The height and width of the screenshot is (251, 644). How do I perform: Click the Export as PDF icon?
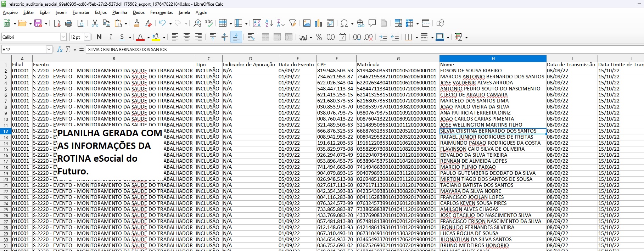(x=57, y=23)
